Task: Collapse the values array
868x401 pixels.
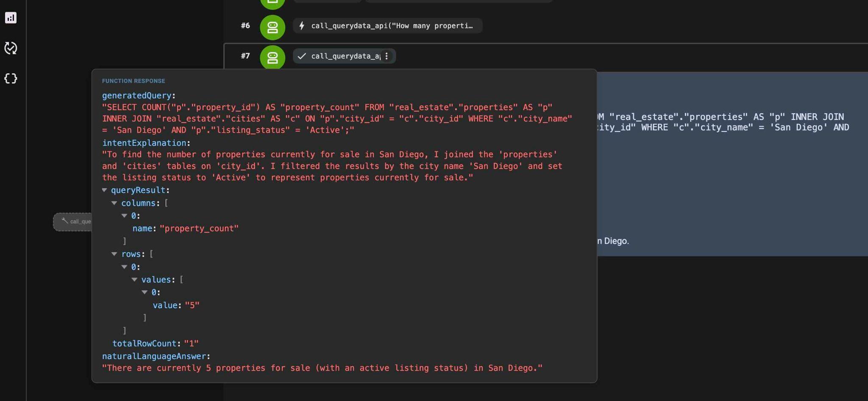Action: pos(134,279)
